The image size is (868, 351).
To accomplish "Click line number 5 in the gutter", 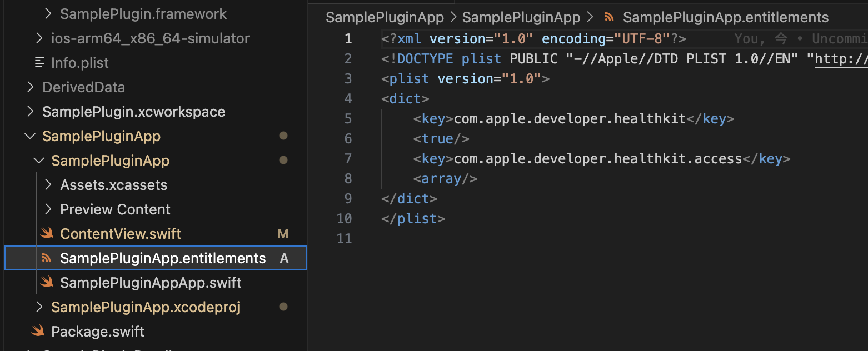I will click(x=348, y=118).
